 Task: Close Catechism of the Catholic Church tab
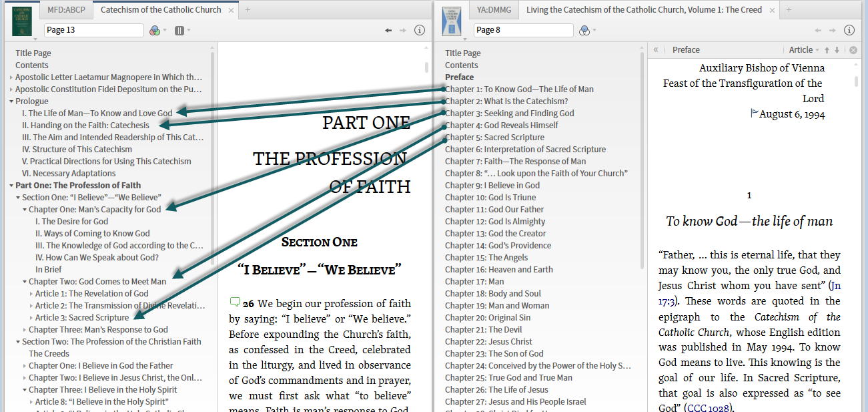[231, 10]
